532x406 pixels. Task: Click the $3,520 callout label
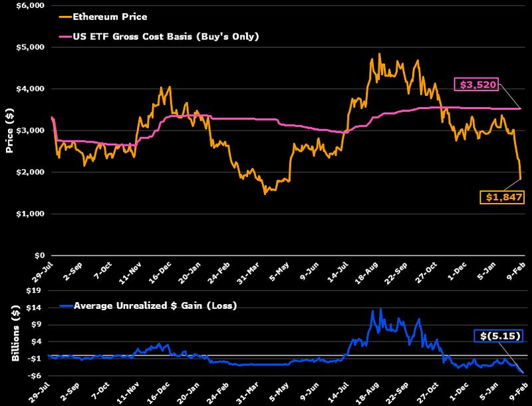tap(475, 85)
